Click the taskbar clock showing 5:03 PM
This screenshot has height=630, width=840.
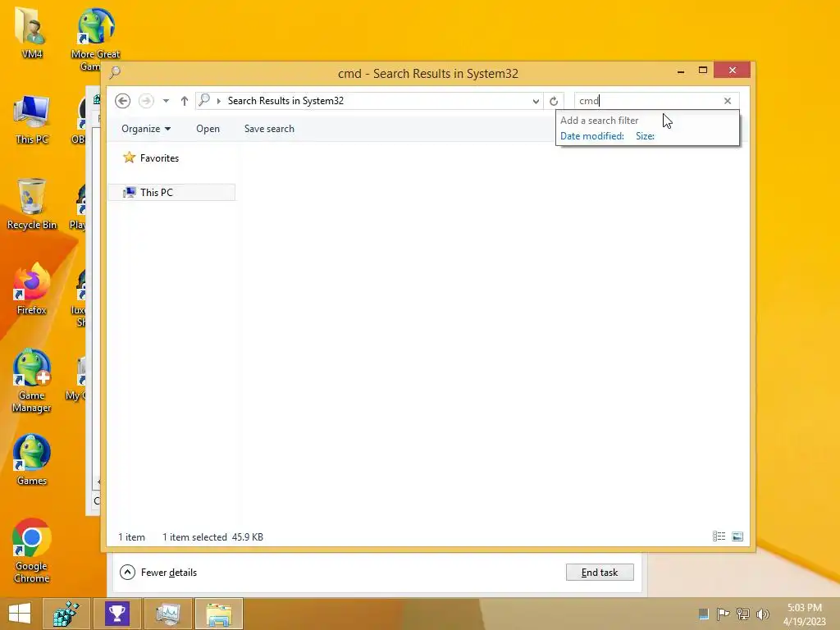pyautogui.click(x=804, y=614)
